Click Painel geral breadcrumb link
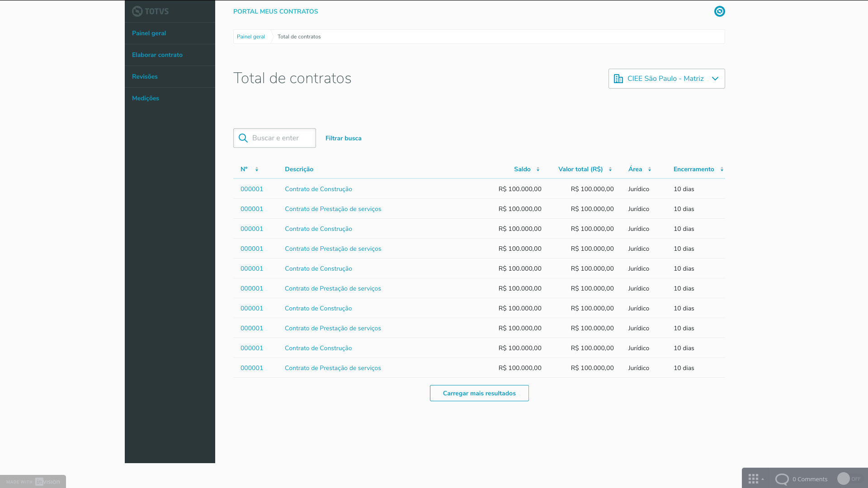 251,37
